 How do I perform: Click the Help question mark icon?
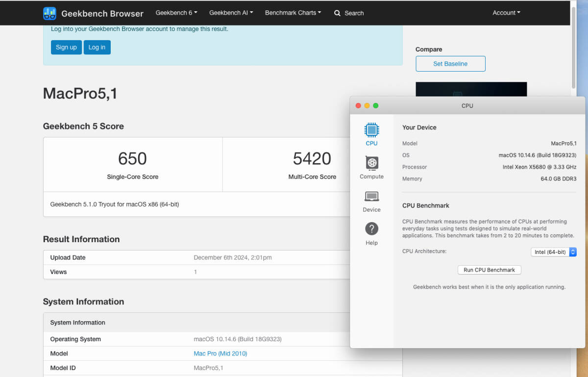(371, 229)
